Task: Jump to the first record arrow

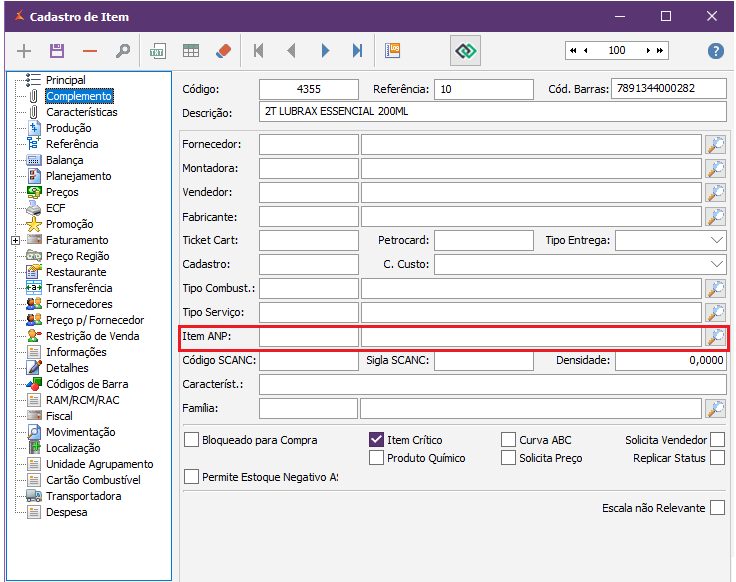Action: pos(259,50)
